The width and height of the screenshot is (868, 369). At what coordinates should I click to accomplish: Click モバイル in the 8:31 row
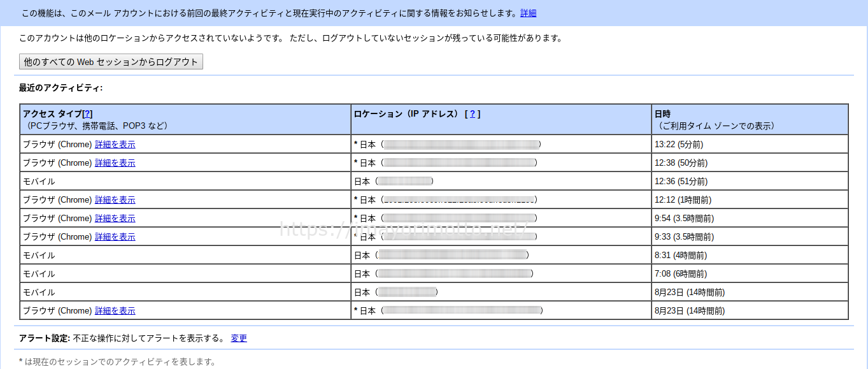39,256
